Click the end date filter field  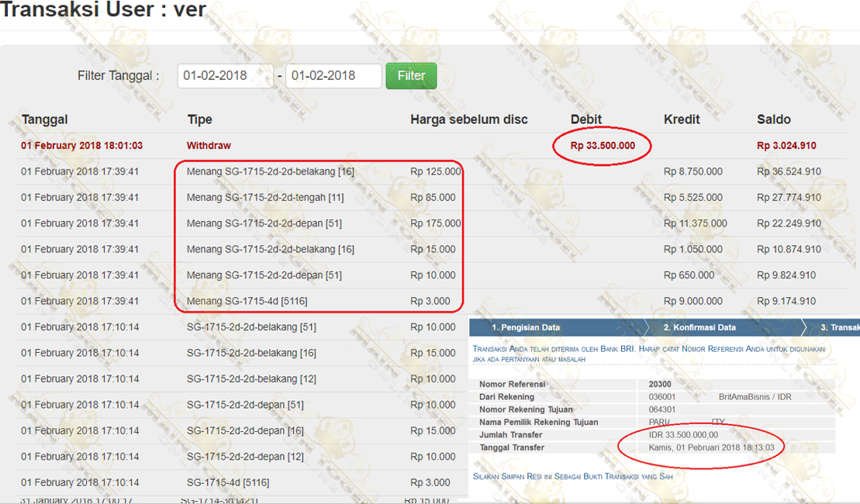pyautogui.click(x=333, y=76)
